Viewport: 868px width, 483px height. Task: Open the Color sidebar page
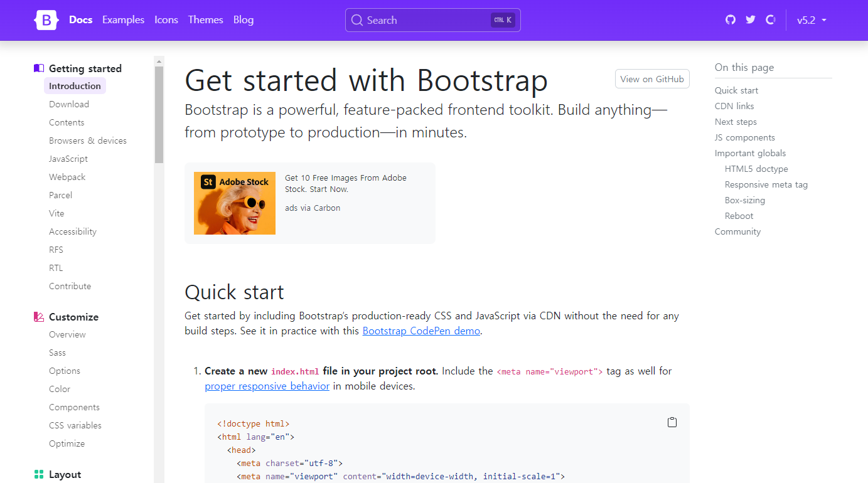click(60, 389)
